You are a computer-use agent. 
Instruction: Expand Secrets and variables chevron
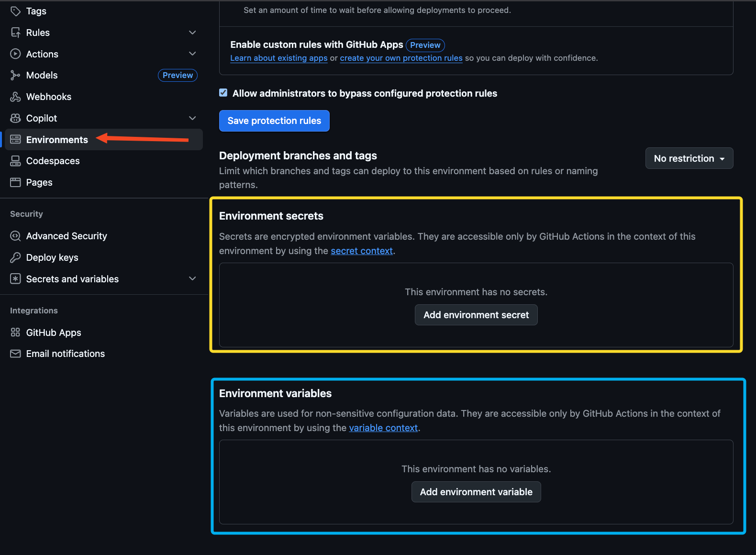click(x=192, y=278)
